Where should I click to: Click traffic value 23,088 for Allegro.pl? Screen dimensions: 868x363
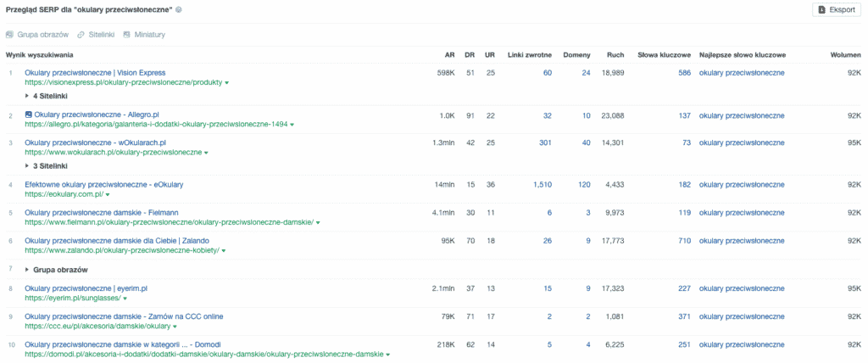(x=613, y=114)
